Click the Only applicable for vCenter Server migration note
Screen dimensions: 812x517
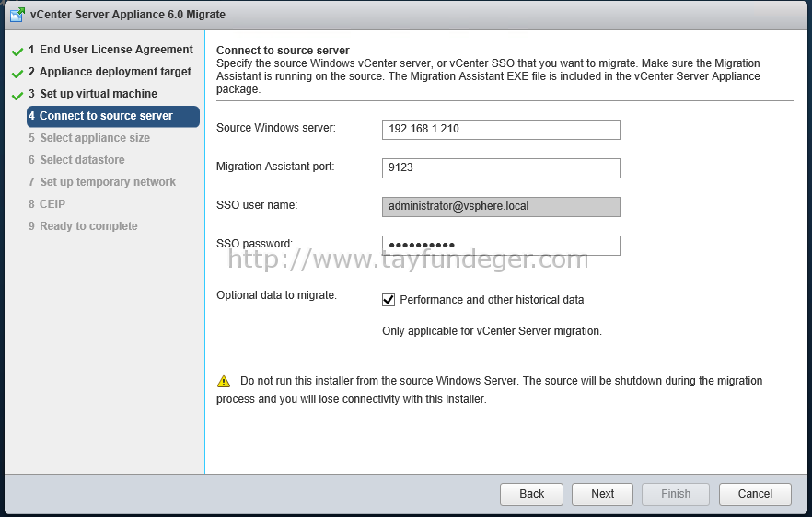coord(492,330)
